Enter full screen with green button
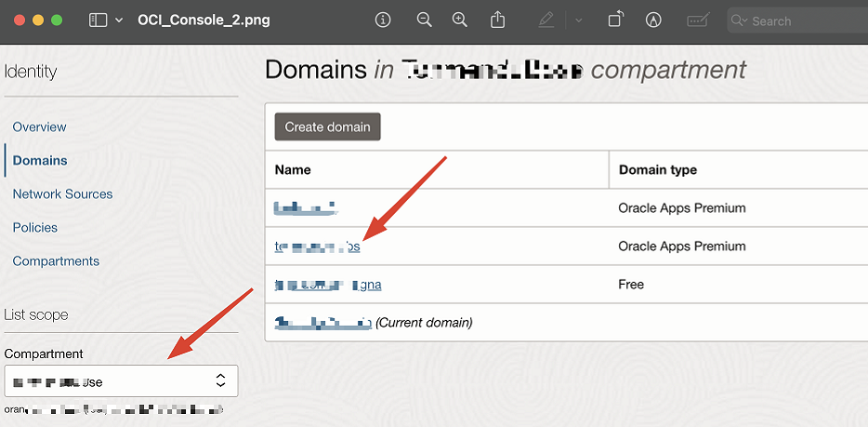868x427 pixels. coord(57,20)
